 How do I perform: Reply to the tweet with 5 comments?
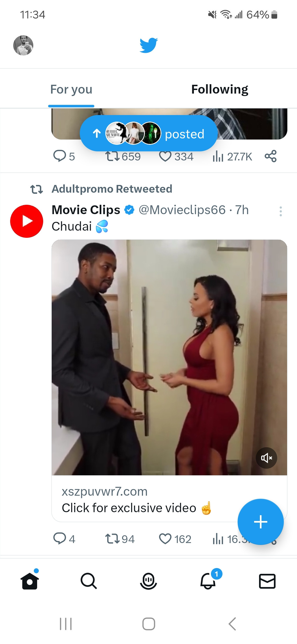pos(64,156)
